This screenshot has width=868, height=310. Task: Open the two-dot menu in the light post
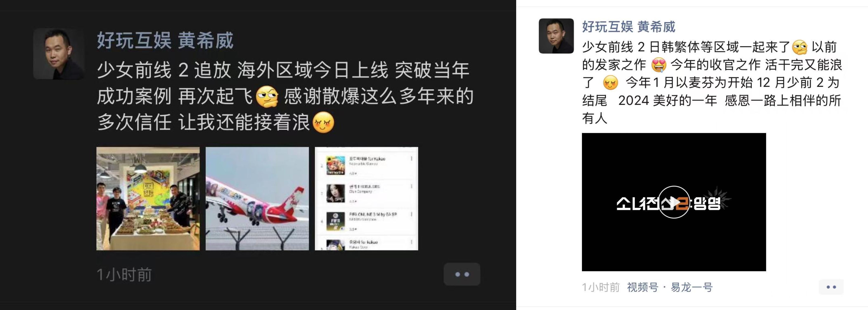(x=831, y=287)
